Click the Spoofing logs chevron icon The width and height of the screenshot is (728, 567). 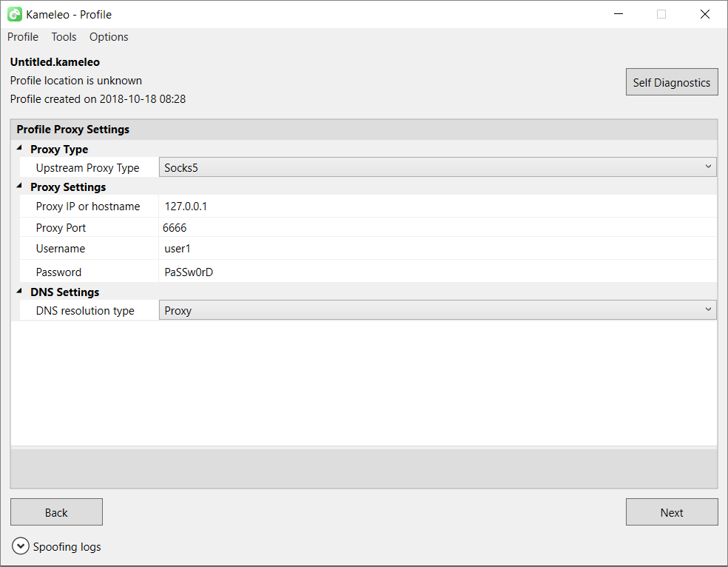coord(21,546)
